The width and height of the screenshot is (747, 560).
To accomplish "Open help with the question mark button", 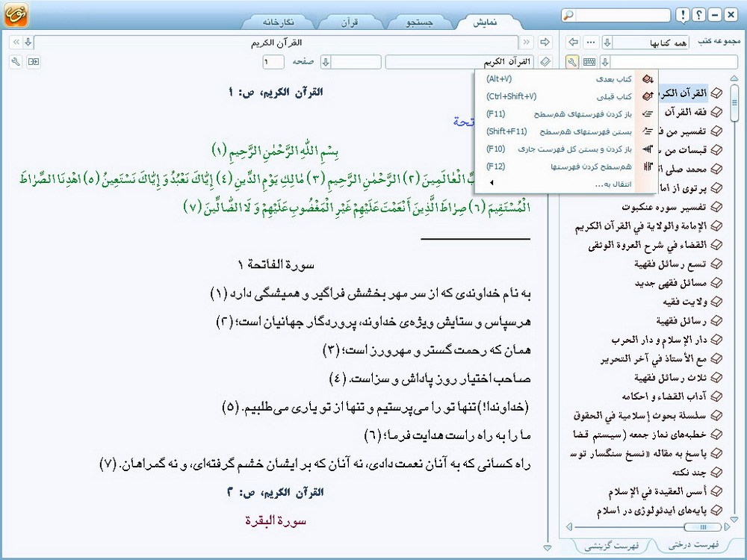I will [698, 16].
